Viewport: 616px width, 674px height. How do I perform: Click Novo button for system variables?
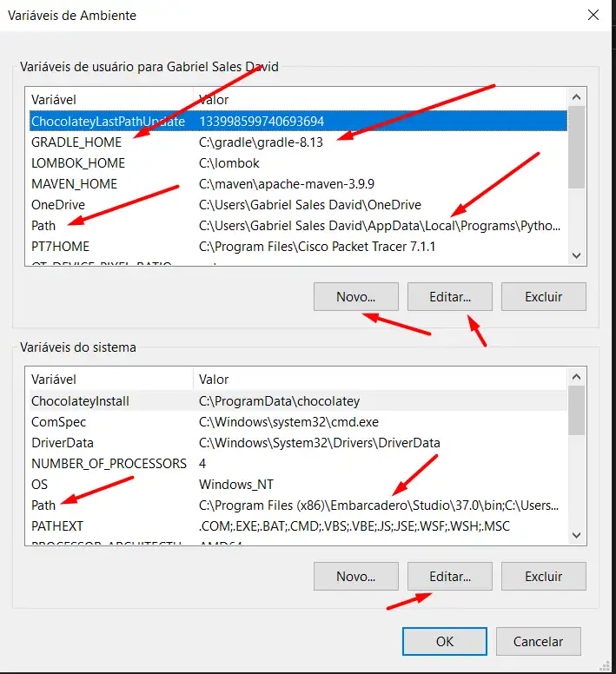355,576
